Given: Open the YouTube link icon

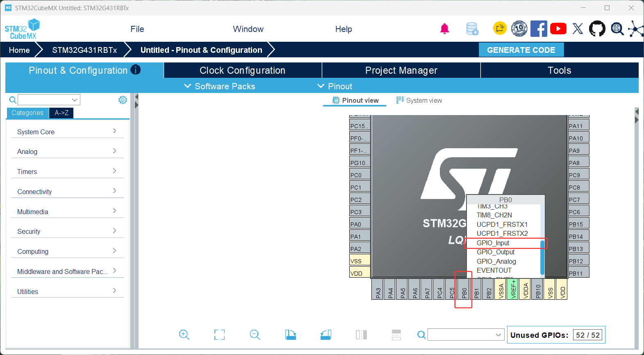Looking at the screenshot, I should tap(558, 29).
